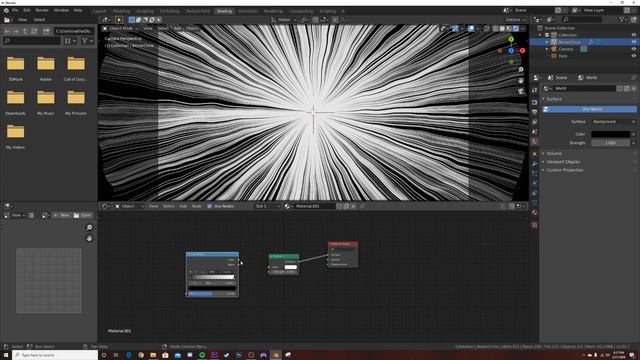Click the blue Z axis gizmo

(x=511, y=51)
